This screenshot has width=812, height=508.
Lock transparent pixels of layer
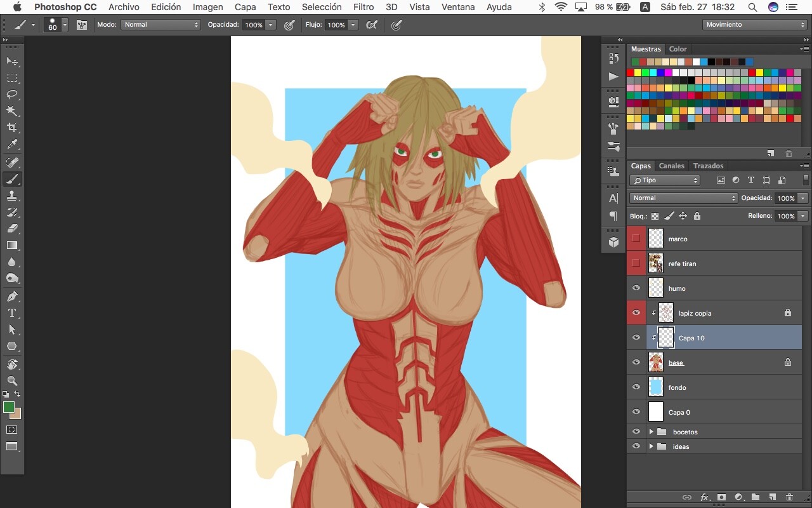tap(655, 216)
